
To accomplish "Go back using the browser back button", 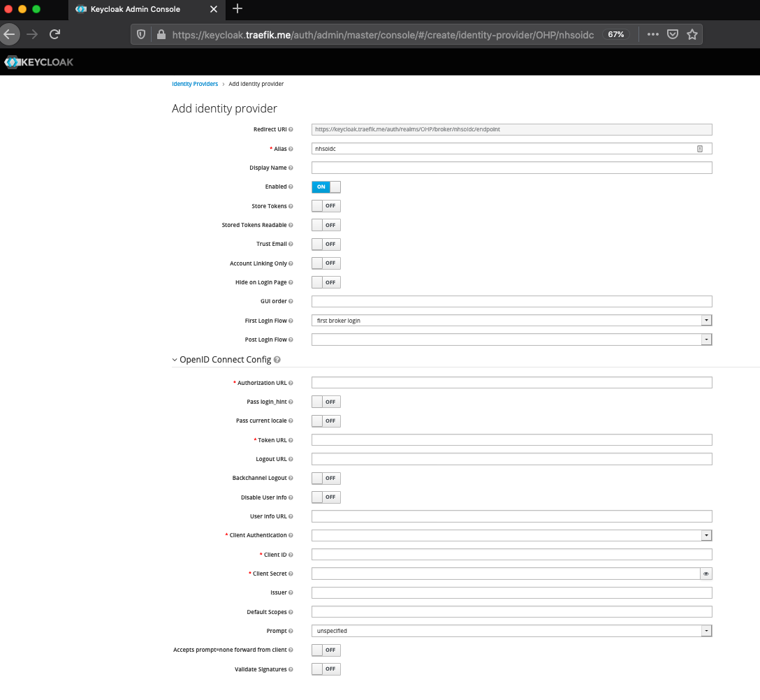I will (x=10, y=34).
